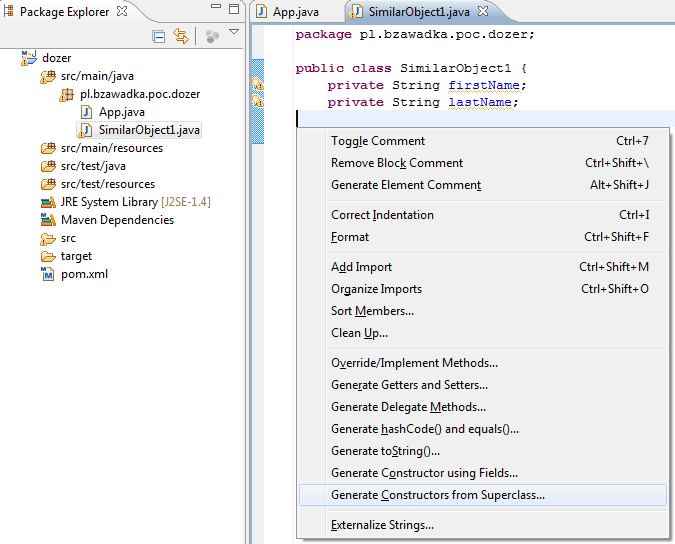Viewport: 675px width, 544px height.
Task: Click the JRE System Library icon
Action: [x=48, y=202]
